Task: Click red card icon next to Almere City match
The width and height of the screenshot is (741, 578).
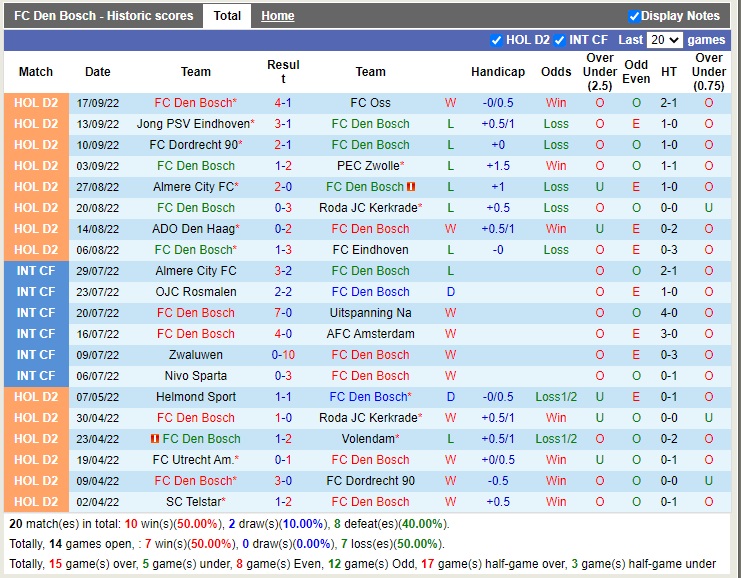Action: pyautogui.click(x=411, y=187)
